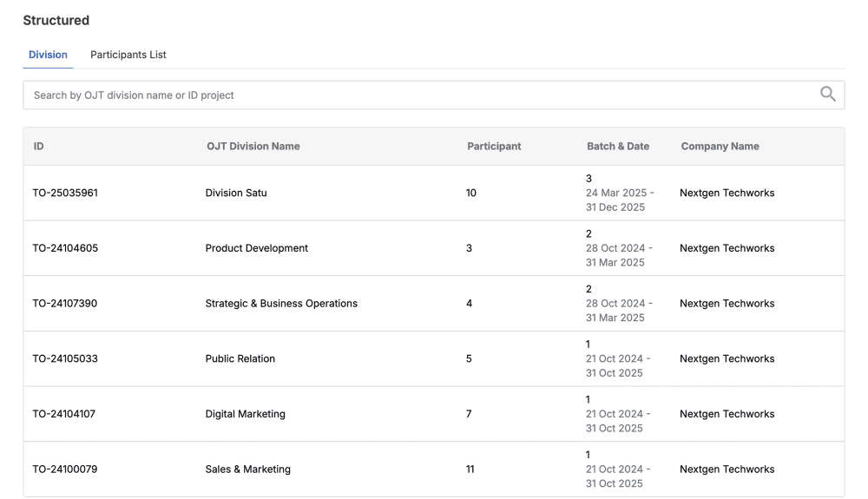The height and width of the screenshot is (499, 868).
Task: Select the Division Satu row name
Action: click(x=236, y=193)
